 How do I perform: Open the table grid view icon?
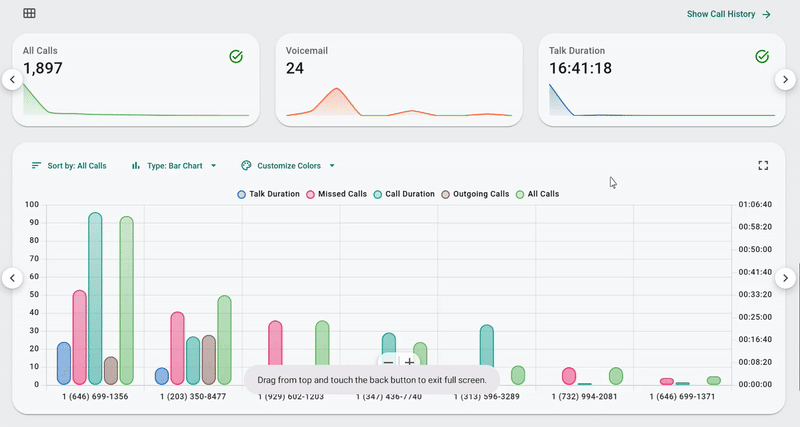pos(29,13)
